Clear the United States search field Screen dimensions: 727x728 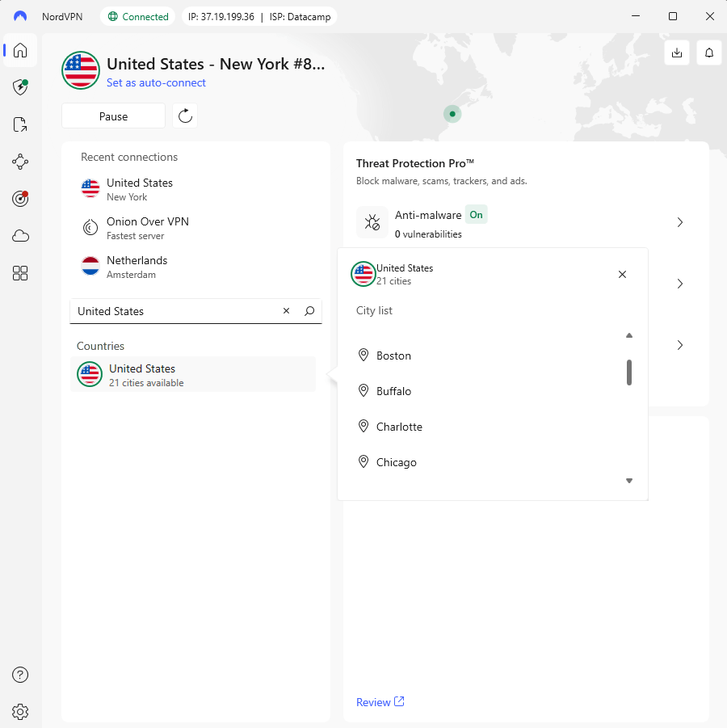286,310
